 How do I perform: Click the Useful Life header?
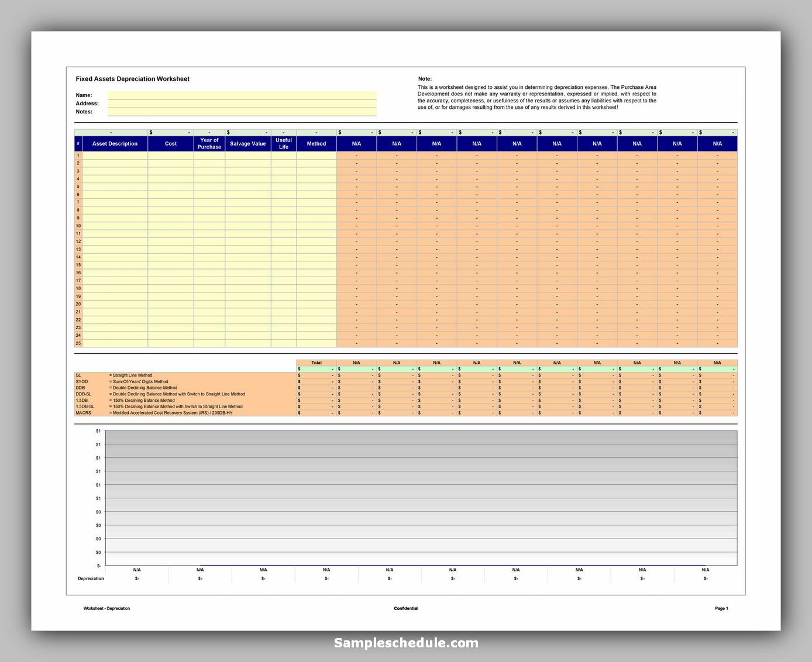[x=284, y=143]
